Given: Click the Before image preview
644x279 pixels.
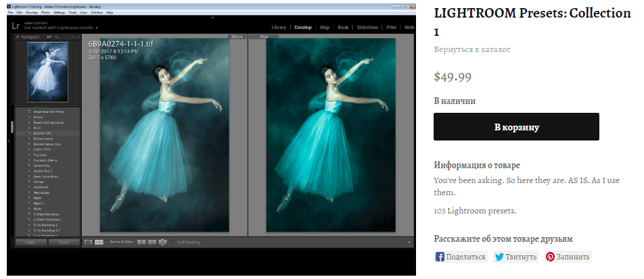Looking at the screenshot, I should click(164, 135).
